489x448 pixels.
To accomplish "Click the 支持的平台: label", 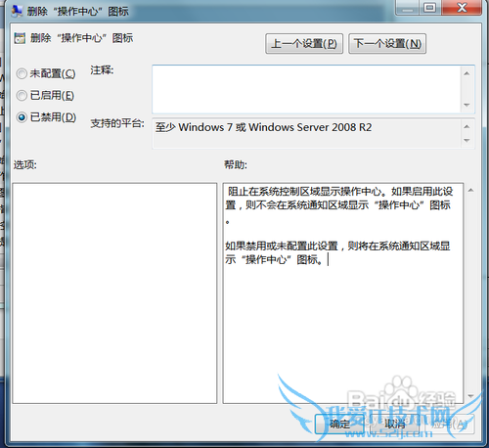I will (x=117, y=123).
